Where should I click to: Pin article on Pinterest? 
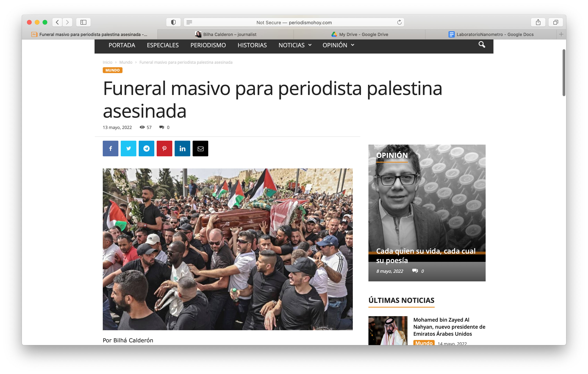(164, 149)
